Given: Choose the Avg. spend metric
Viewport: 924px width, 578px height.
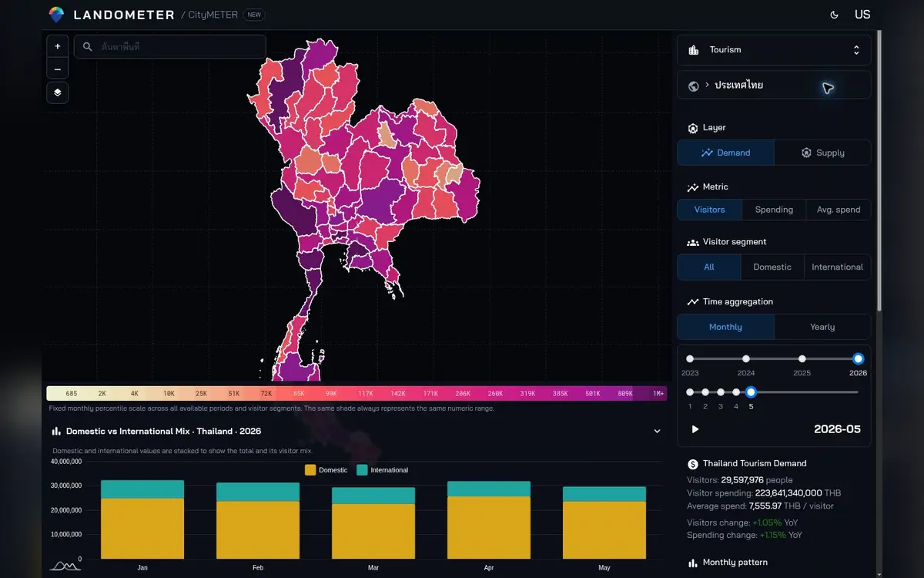Looking at the screenshot, I should coord(839,210).
